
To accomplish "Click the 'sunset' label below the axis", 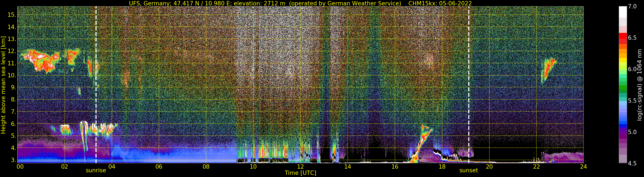I will tap(468, 171).
